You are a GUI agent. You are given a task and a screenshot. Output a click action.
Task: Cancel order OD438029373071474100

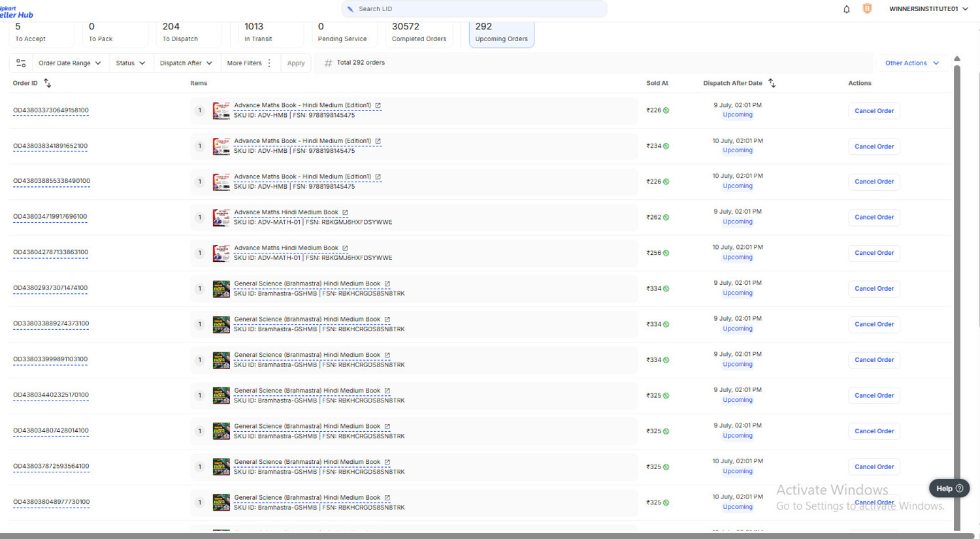874,289
